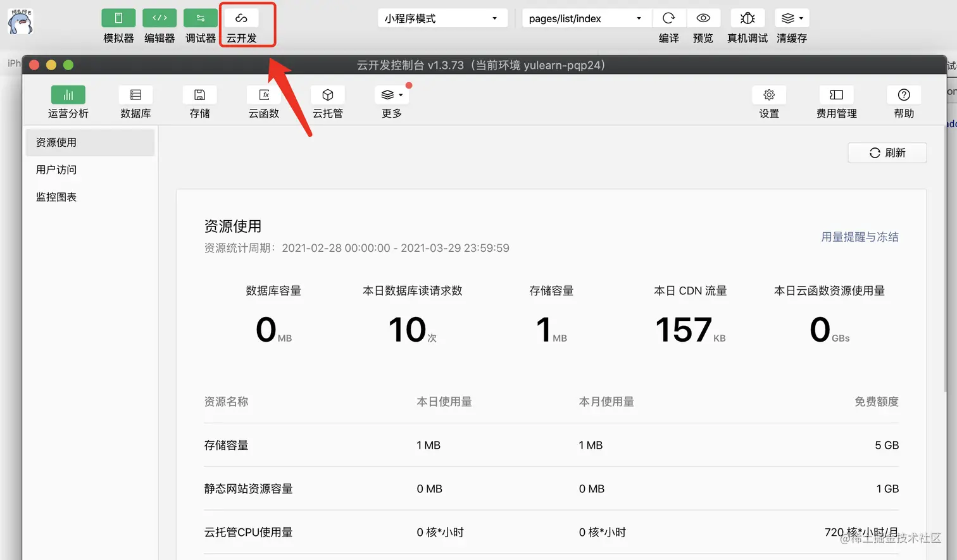The image size is (957, 560).
Task: Click the 本日数据库读请求数 10 次 statistic
Action: click(x=413, y=315)
